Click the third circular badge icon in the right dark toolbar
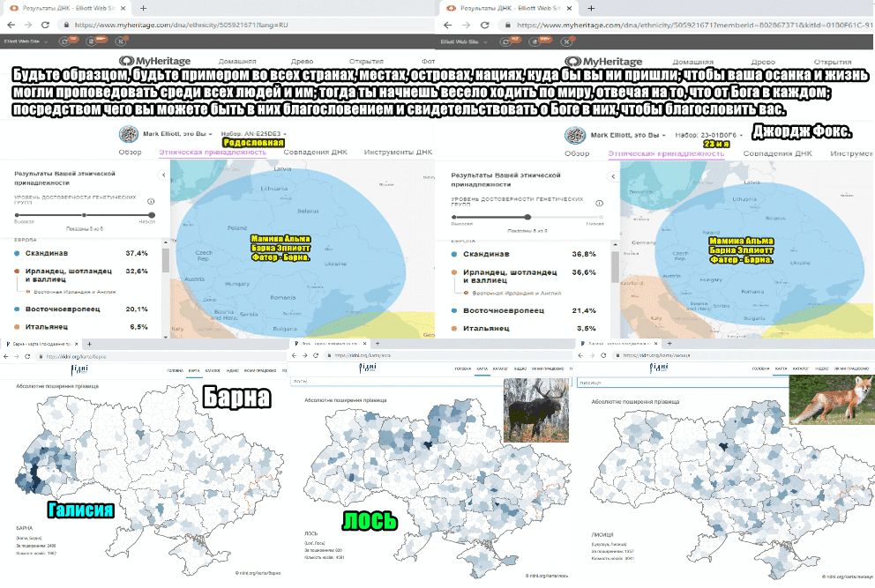Viewport: 875px width, 588px height. pos(566,41)
